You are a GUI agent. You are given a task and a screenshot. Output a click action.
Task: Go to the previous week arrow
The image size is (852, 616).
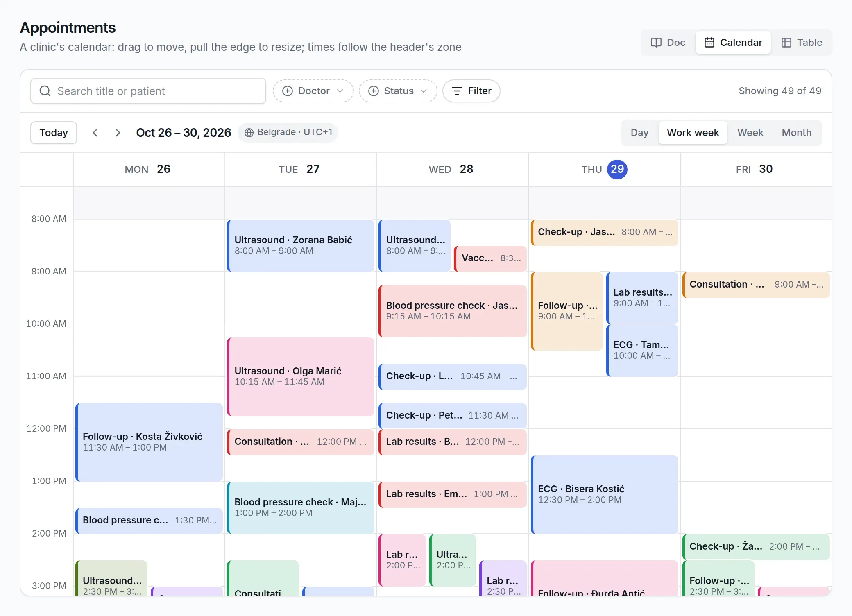point(95,133)
